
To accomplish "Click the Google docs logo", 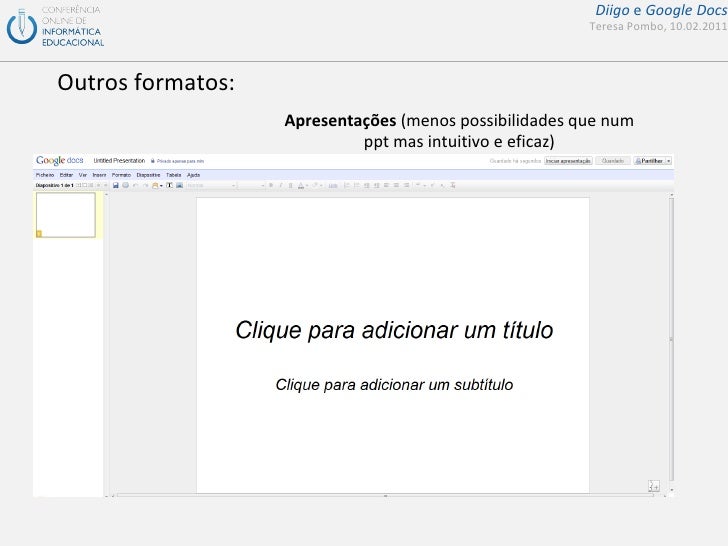I will (59, 161).
